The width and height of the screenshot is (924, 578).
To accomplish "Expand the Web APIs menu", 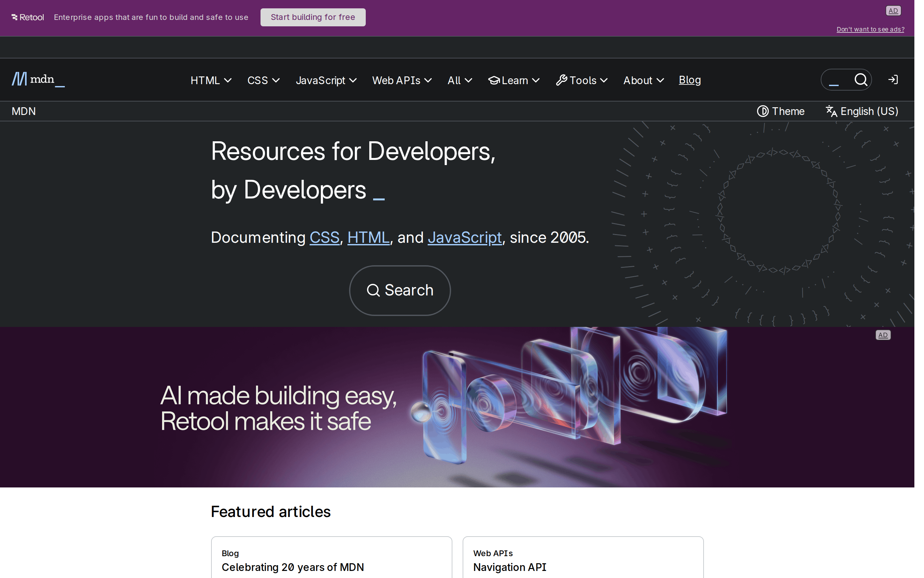I will click(402, 80).
